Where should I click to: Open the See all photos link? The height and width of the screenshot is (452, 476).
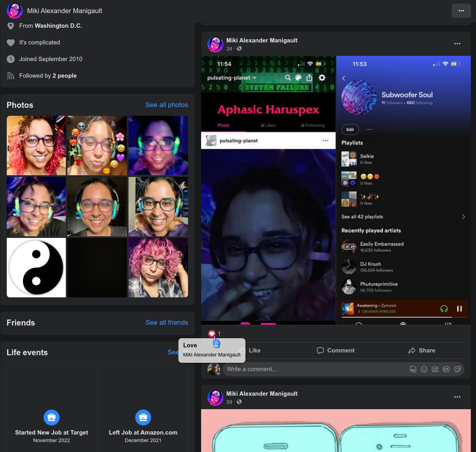pyautogui.click(x=167, y=105)
